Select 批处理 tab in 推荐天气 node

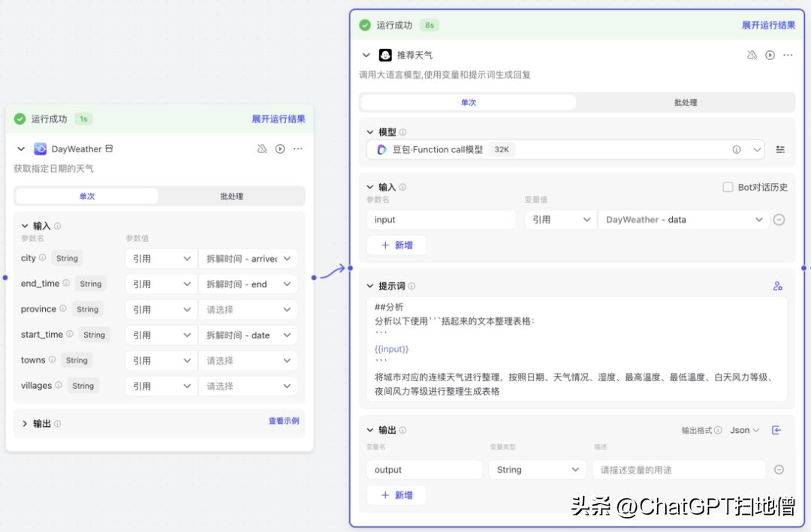(686, 102)
